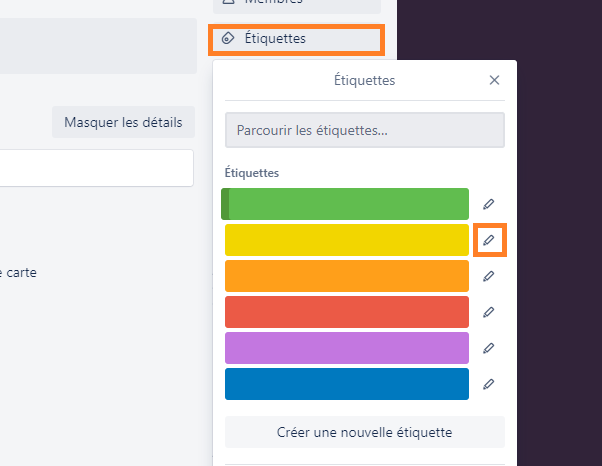Edit the purple label with pencil icon
Viewport: 602px width, 466px height.
click(488, 348)
